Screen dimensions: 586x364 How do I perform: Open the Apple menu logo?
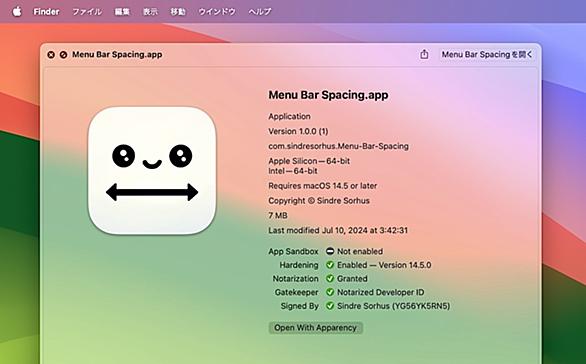[17, 11]
